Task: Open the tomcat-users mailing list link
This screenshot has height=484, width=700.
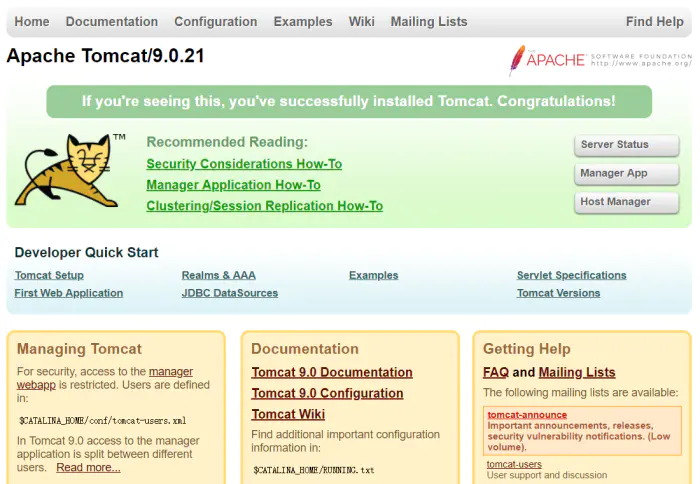Action: pyautogui.click(x=514, y=464)
